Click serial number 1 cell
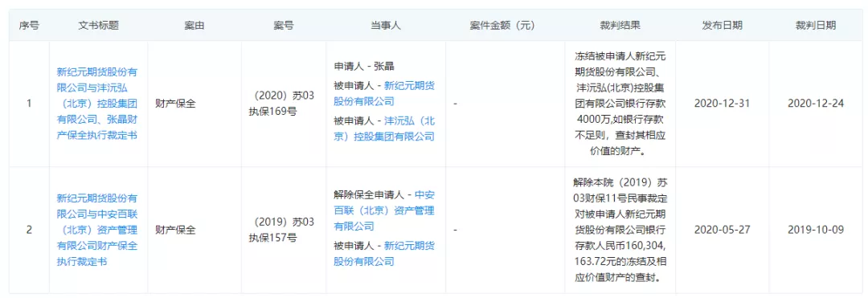 coord(29,104)
